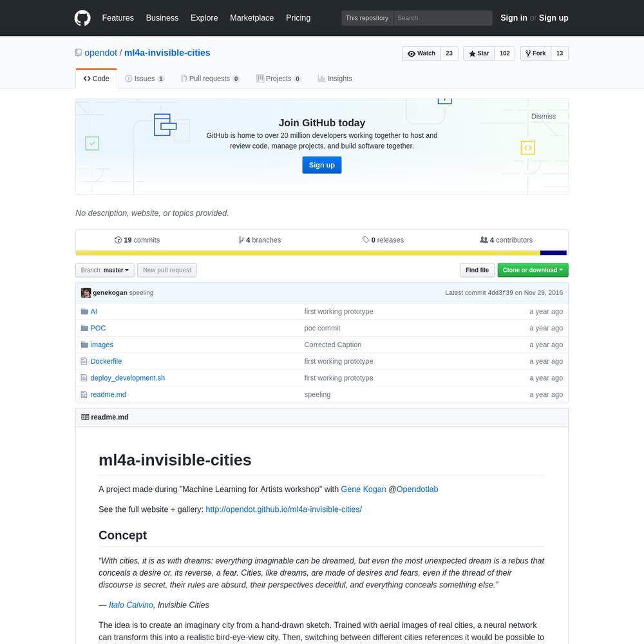Image resolution: width=644 pixels, height=644 pixels.
Task: Click the Insights graph icon
Action: 321,79
